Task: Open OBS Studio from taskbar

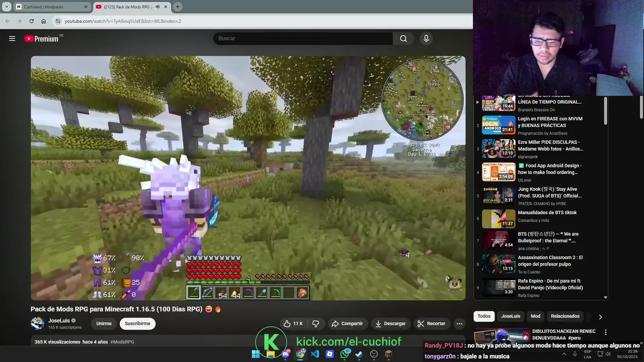Action: click(374, 354)
